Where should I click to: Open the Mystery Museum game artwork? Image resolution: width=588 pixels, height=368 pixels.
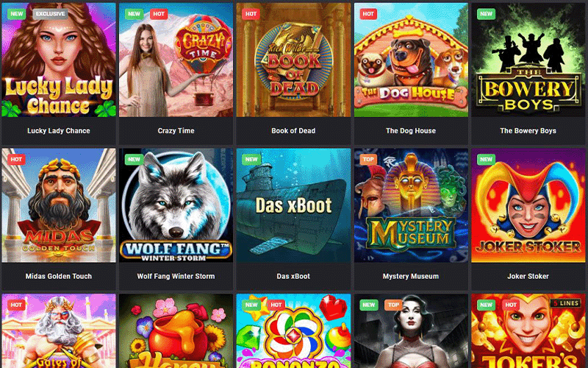tap(411, 205)
